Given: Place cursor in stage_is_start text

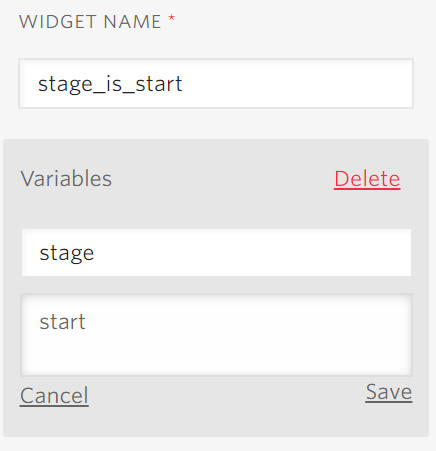Looking at the screenshot, I should click(110, 84).
